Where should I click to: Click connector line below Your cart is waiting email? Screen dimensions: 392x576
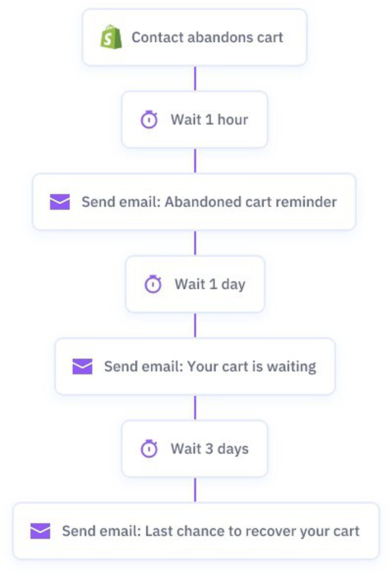pyautogui.click(x=195, y=408)
